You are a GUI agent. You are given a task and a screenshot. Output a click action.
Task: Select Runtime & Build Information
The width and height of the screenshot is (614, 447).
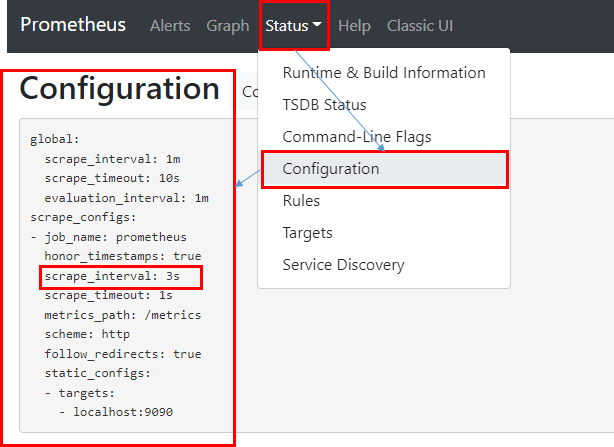(384, 73)
